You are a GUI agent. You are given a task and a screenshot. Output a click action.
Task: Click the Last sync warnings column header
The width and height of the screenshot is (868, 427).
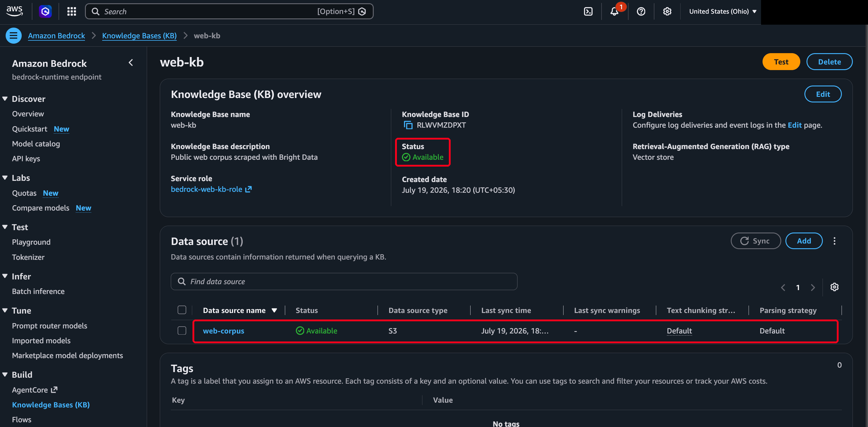(x=607, y=310)
